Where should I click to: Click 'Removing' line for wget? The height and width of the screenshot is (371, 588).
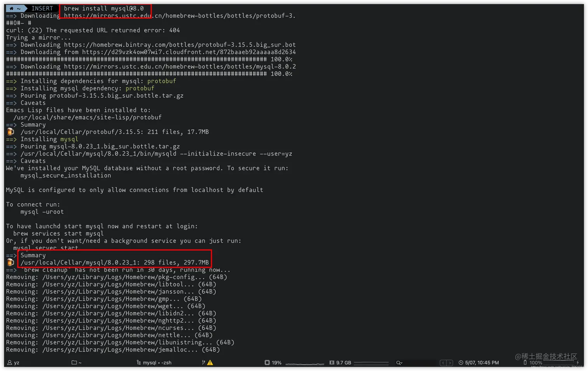coord(105,306)
